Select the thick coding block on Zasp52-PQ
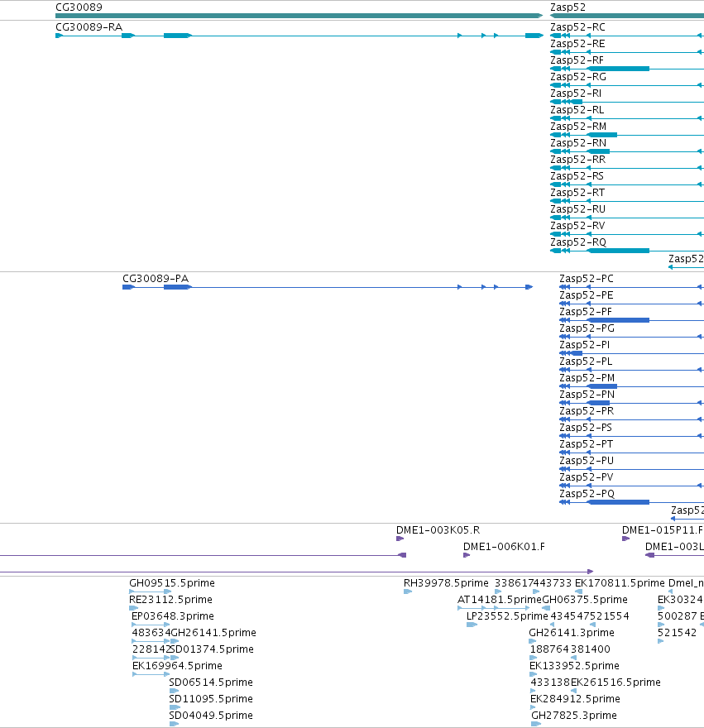The height and width of the screenshot is (728, 704). pos(619,502)
